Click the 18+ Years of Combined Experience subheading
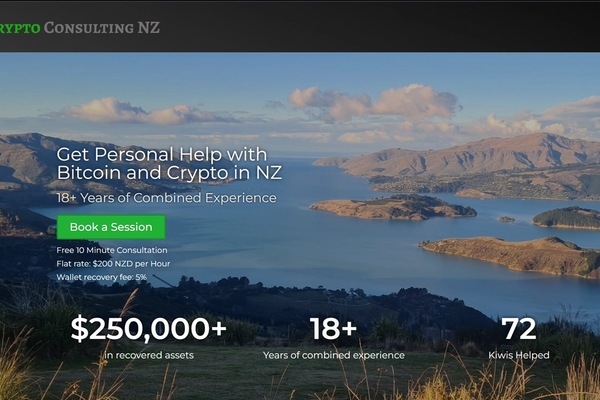 coord(166,198)
